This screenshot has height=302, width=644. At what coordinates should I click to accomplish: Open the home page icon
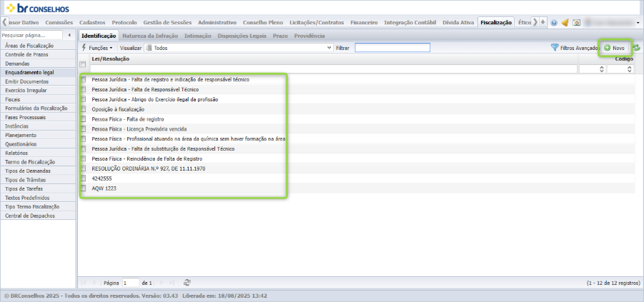[x=576, y=23]
